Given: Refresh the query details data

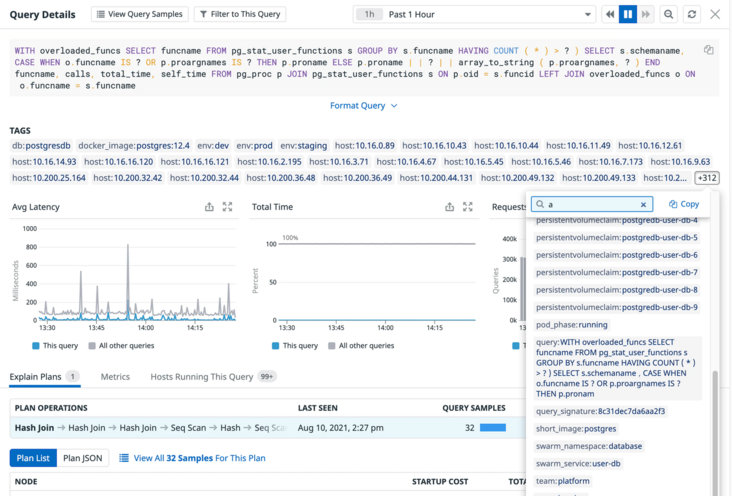Looking at the screenshot, I should [x=690, y=15].
